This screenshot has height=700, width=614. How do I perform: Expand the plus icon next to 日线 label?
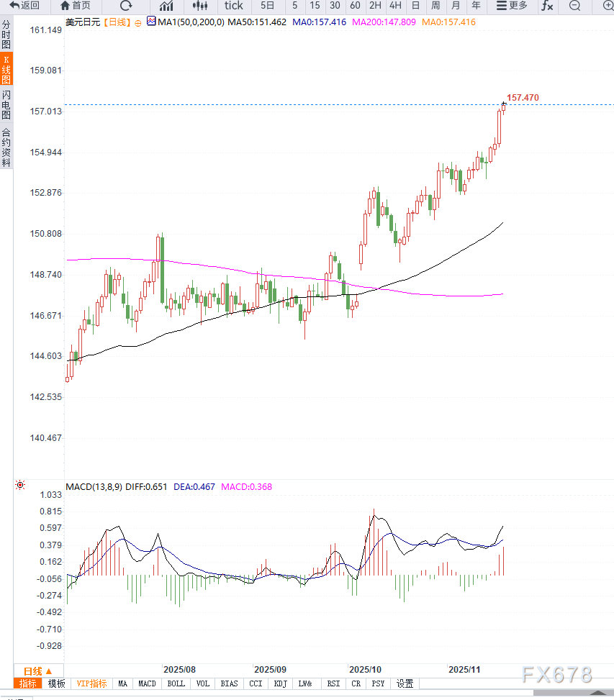(x=137, y=22)
